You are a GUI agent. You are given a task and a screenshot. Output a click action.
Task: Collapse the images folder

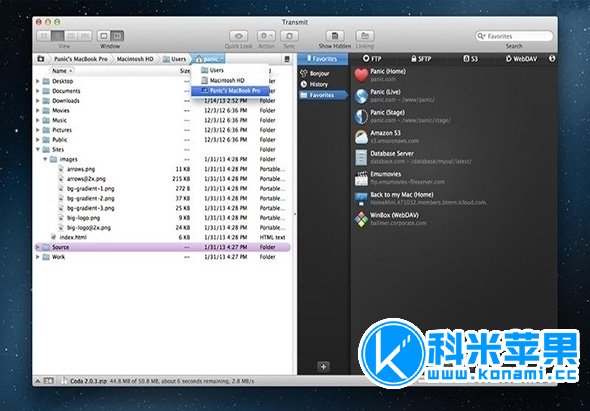click(45, 160)
